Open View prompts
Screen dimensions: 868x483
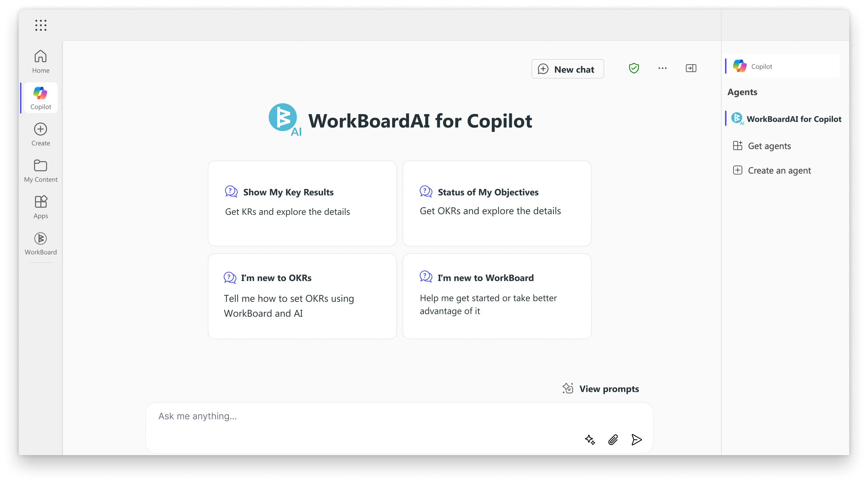pyautogui.click(x=601, y=389)
